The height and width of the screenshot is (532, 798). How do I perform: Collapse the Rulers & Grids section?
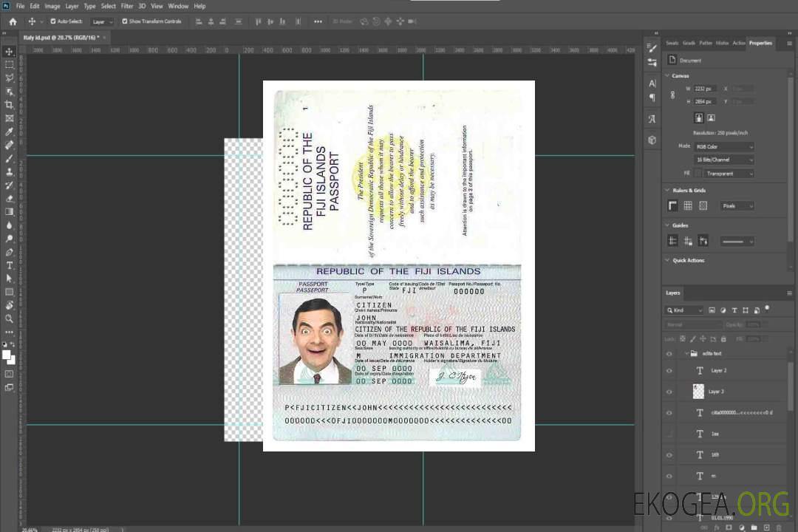[667, 191]
